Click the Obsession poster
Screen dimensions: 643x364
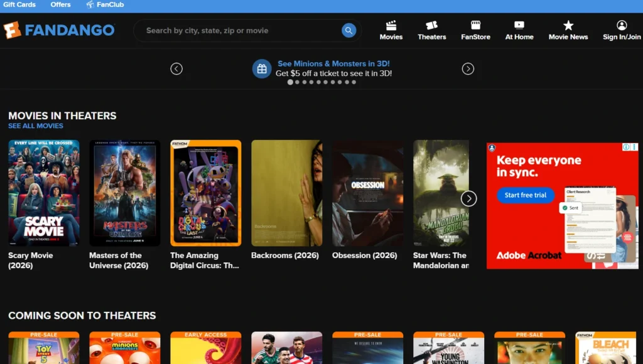click(368, 193)
